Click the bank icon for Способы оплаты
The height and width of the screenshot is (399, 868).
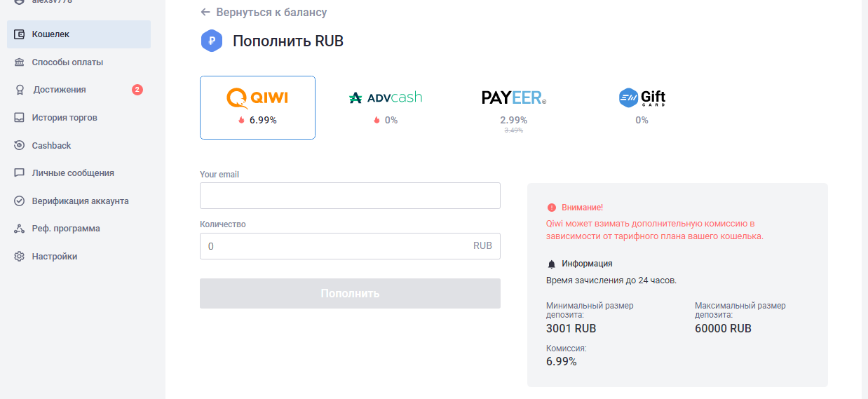click(20, 62)
